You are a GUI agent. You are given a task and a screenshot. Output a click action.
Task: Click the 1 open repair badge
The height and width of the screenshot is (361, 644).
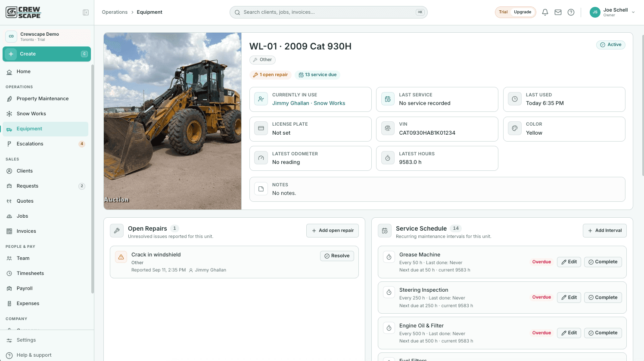click(271, 75)
